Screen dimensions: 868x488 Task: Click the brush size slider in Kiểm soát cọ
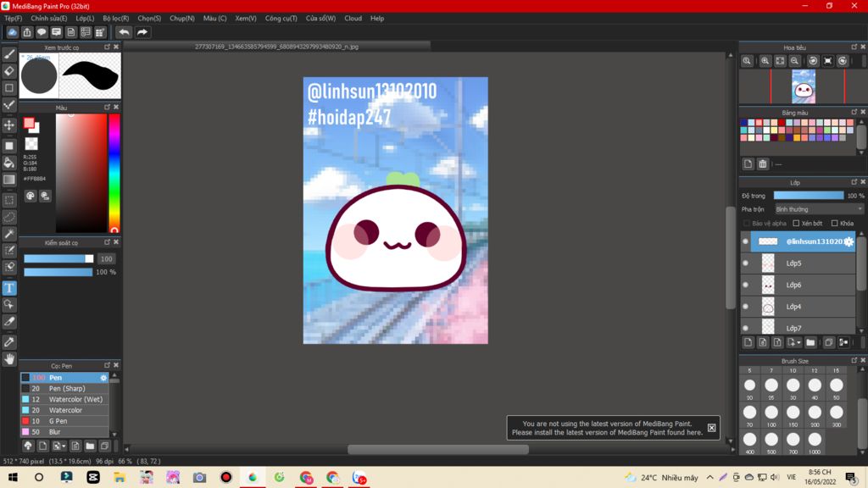tap(58, 259)
